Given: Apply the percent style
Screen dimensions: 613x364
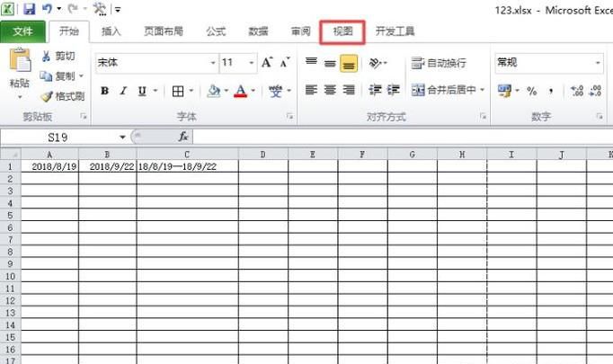Looking at the screenshot, I should [x=532, y=91].
